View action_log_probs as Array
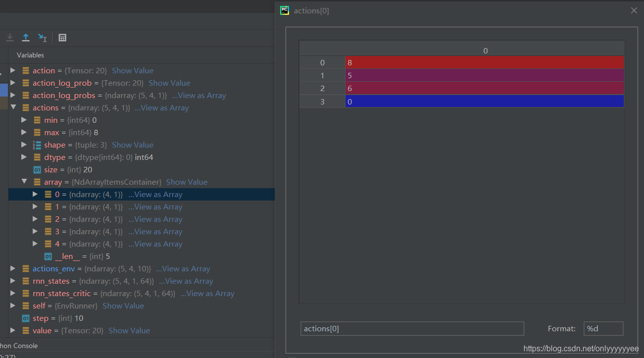This screenshot has height=358, width=644. [x=199, y=96]
